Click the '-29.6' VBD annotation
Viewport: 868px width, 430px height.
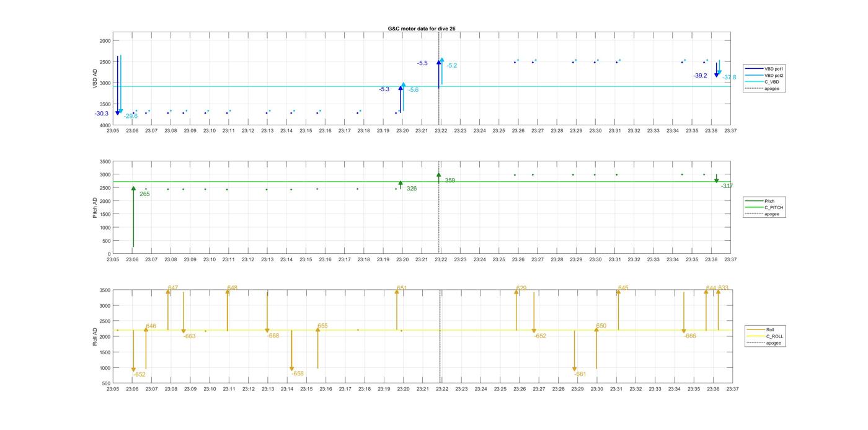pos(131,116)
